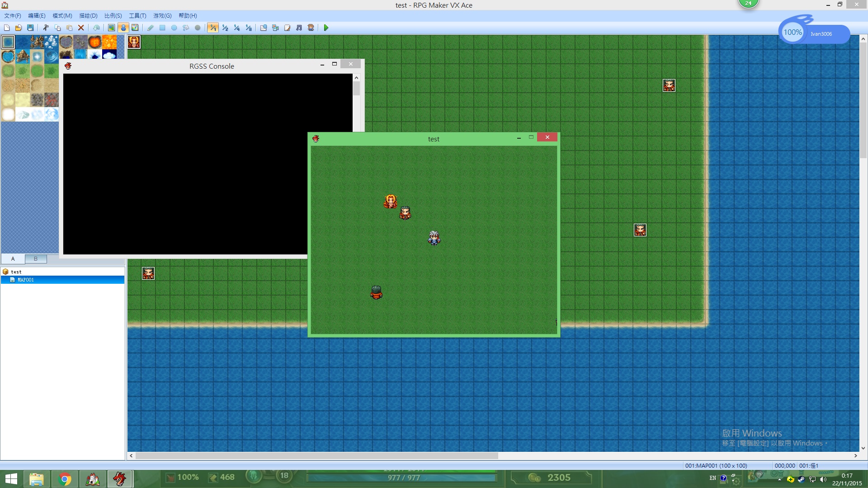Pick the red lava rock tile
This screenshot has width=868, height=488.
click(52, 100)
